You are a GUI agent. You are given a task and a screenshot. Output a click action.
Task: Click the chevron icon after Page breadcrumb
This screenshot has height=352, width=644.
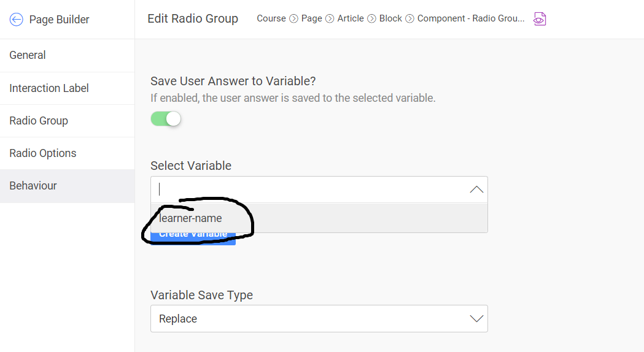pyautogui.click(x=330, y=19)
